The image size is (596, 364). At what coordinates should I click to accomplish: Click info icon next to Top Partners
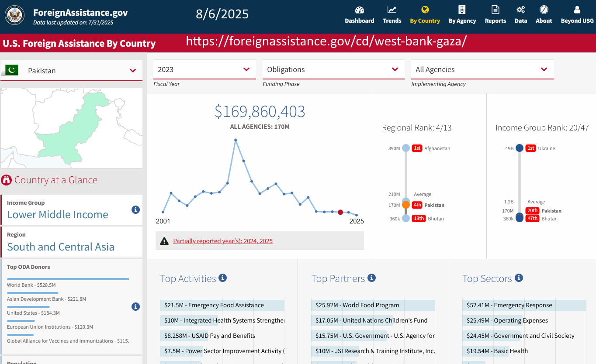point(371,278)
